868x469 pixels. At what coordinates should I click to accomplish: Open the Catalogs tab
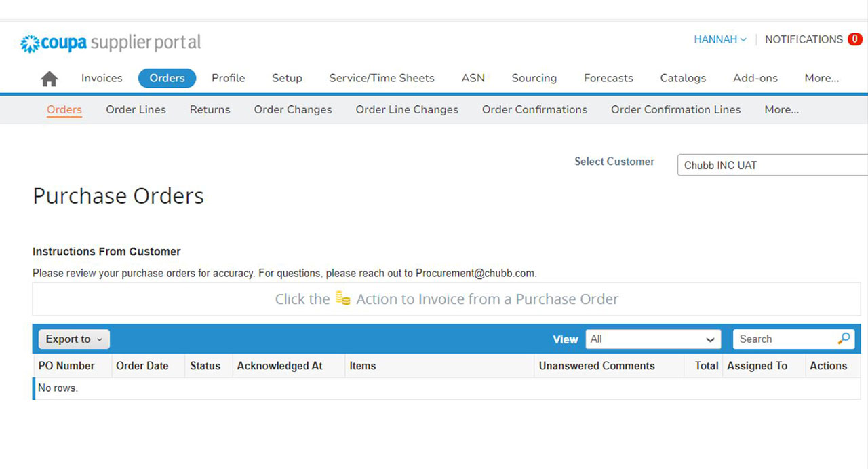(683, 78)
